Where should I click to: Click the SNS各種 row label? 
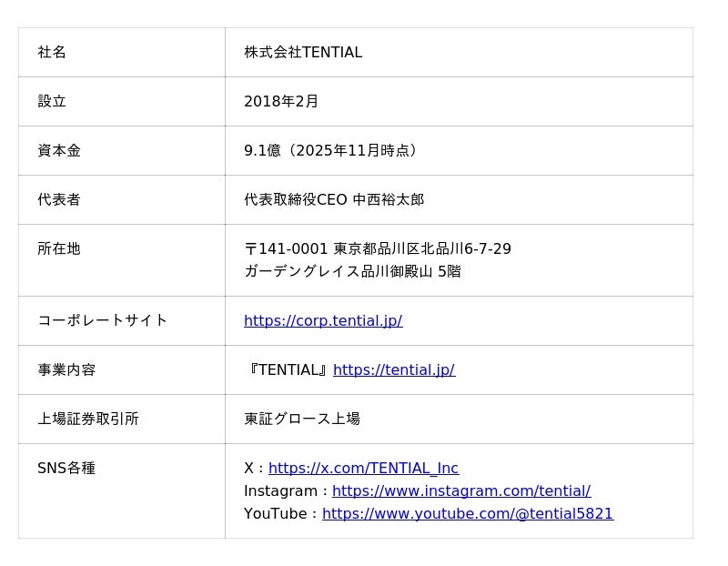click(x=66, y=468)
